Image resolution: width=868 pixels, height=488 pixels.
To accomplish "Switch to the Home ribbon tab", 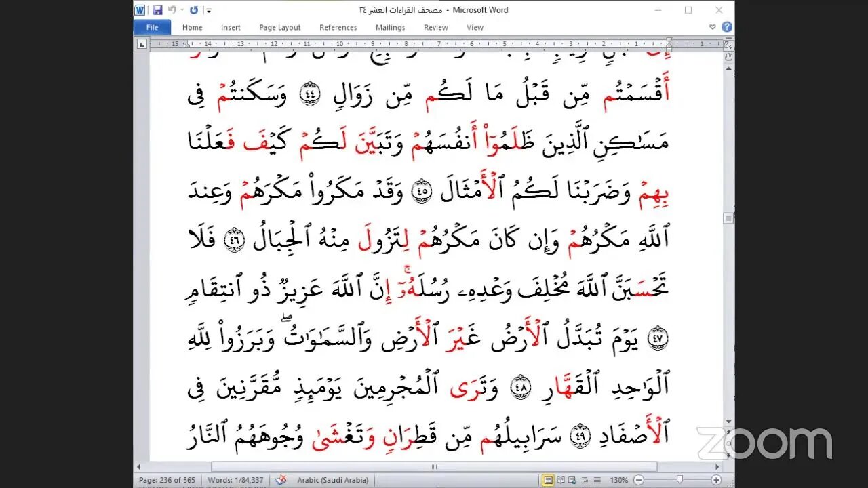I will tap(193, 27).
